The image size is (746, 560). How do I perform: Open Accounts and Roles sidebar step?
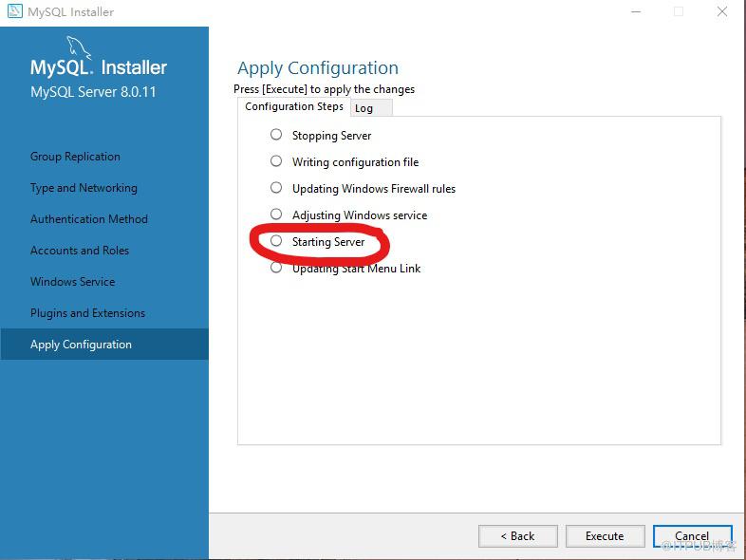[x=80, y=251]
